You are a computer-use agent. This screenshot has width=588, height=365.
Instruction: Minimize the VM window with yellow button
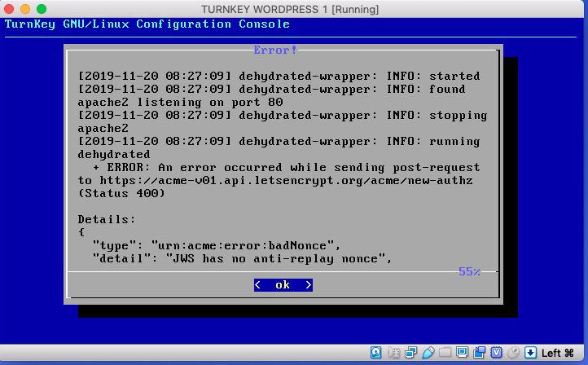click(x=27, y=8)
